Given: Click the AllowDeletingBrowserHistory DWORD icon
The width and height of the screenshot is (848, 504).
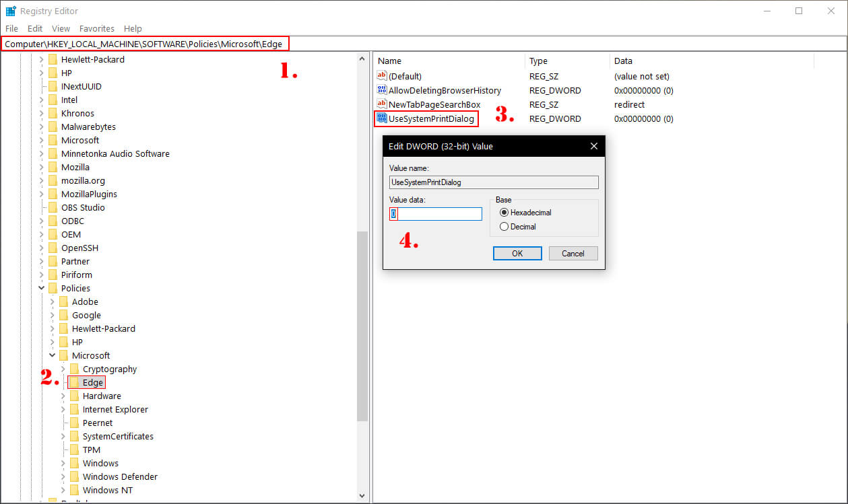Looking at the screenshot, I should (382, 90).
